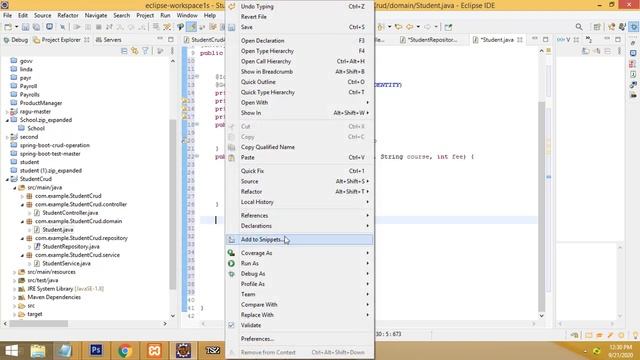Collapse the School.zip_expanded node

click(x=7, y=120)
